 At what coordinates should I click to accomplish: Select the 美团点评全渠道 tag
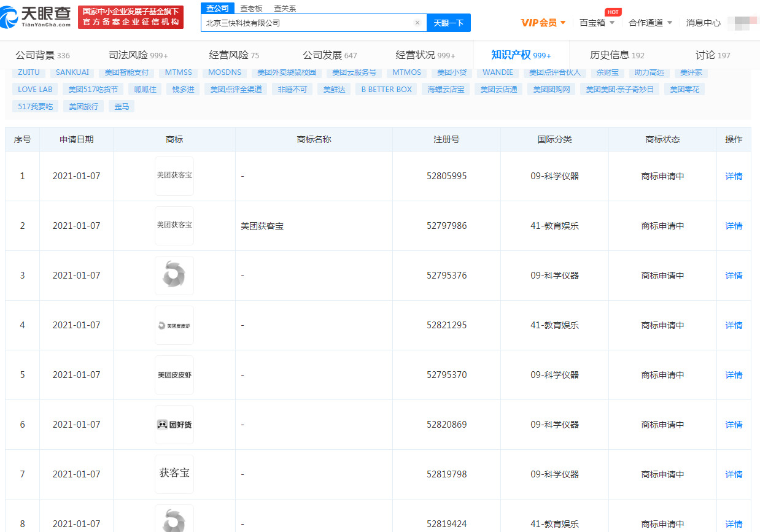click(236, 89)
